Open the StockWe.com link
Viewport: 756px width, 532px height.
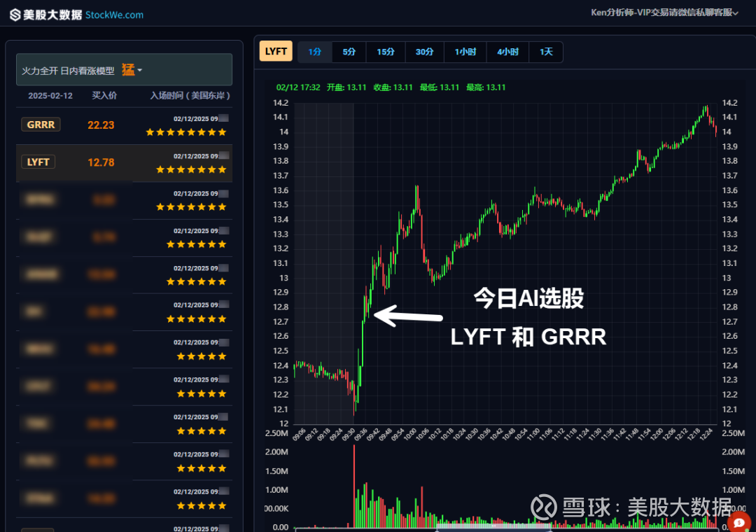(114, 15)
